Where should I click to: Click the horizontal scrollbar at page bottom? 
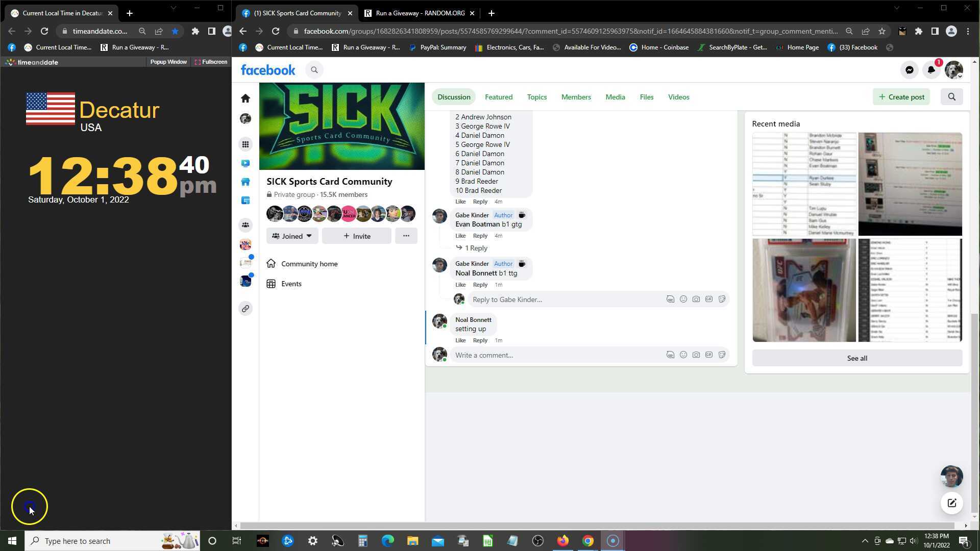pyautogui.click(x=597, y=525)
